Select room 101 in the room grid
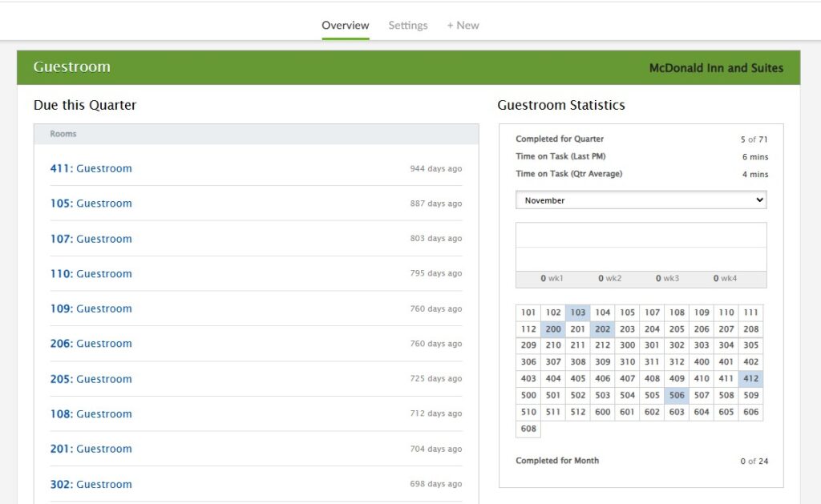The width and height of the screenshot is (821, 504). point(528,312)
